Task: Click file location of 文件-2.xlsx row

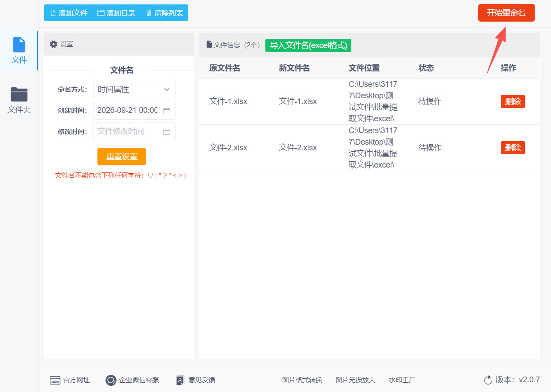Action: point(373,148)
